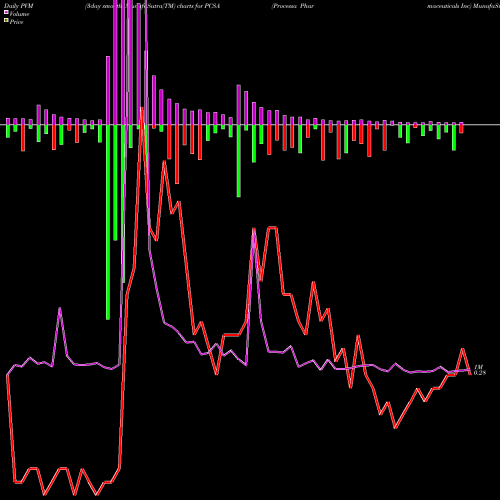Click the '1M' label above 0.28
The width and height of the screenshot is (500, 500).
(x=478, y=367)
